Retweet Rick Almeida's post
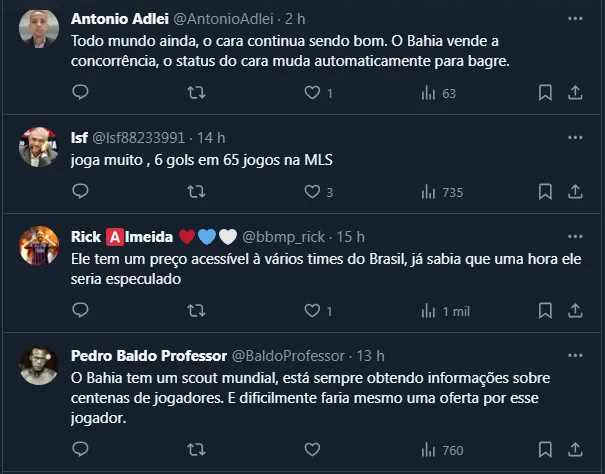Image resolution: width=605 pixels, height=474 pixels. point(197,311)
